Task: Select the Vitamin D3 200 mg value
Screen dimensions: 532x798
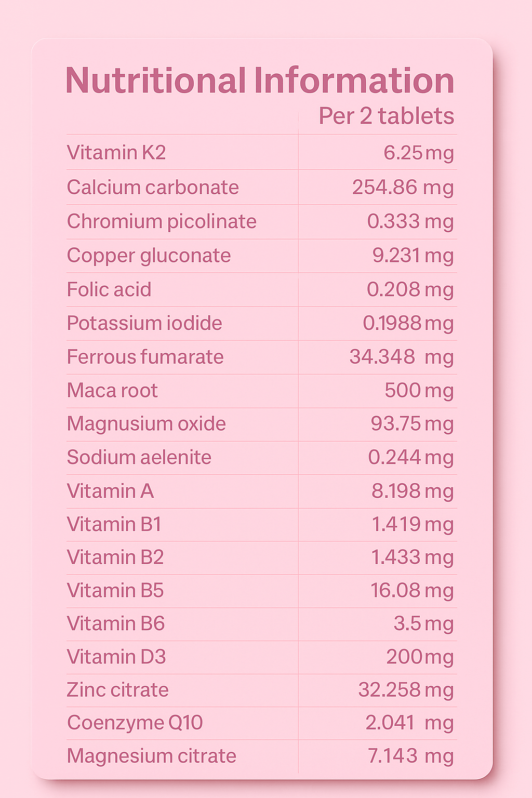Action: click(420, 657)
